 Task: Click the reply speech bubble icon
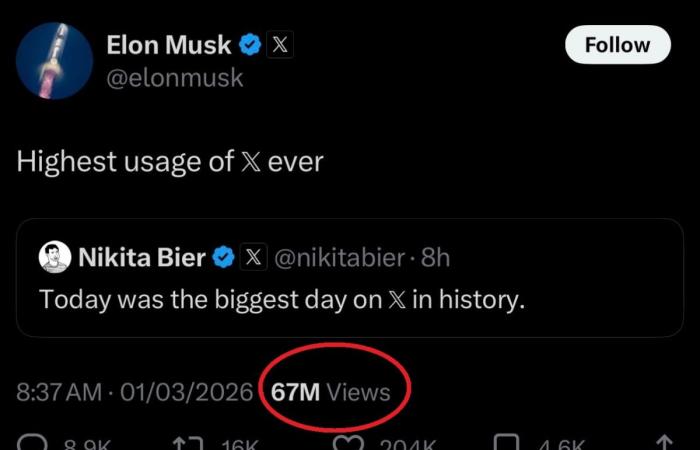coord(32,443)
